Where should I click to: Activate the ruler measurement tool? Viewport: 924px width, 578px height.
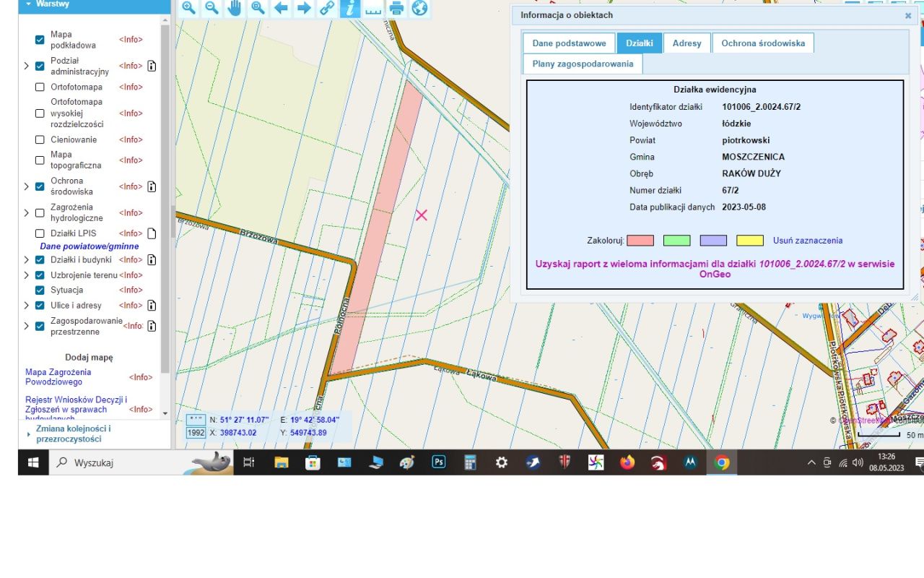pos(373,8)
